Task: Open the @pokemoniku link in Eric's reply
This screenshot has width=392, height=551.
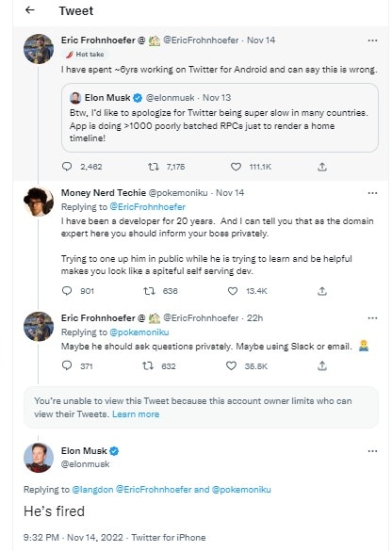Action: click(x=139, y=332)
